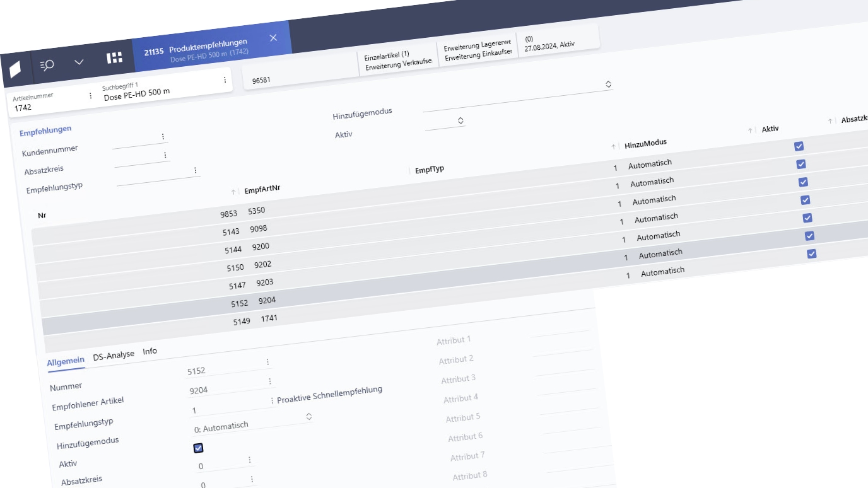Screen dimensions: 868x488
Task: Select table cell 5144
Action: coord(233,250)
